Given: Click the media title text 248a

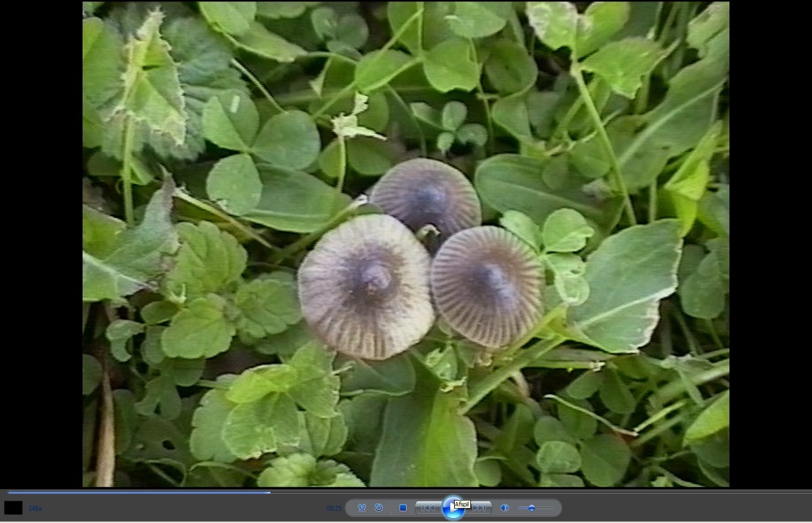Looking at the screenshot, I should (x=35, y=508).
